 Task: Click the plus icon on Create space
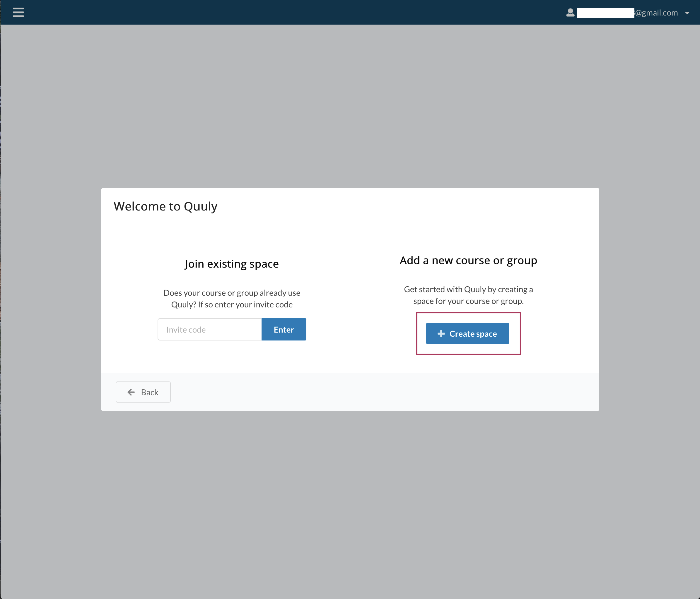click(x=441, y=333)
